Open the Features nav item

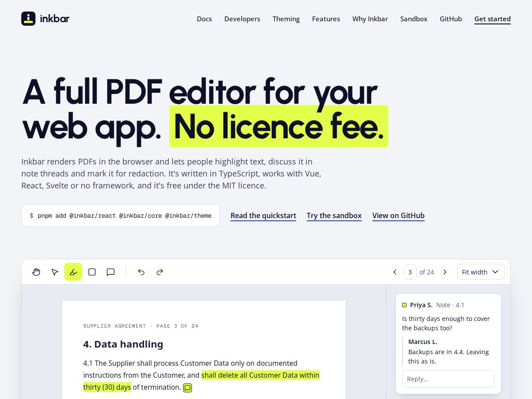click(x=326, y=19)
